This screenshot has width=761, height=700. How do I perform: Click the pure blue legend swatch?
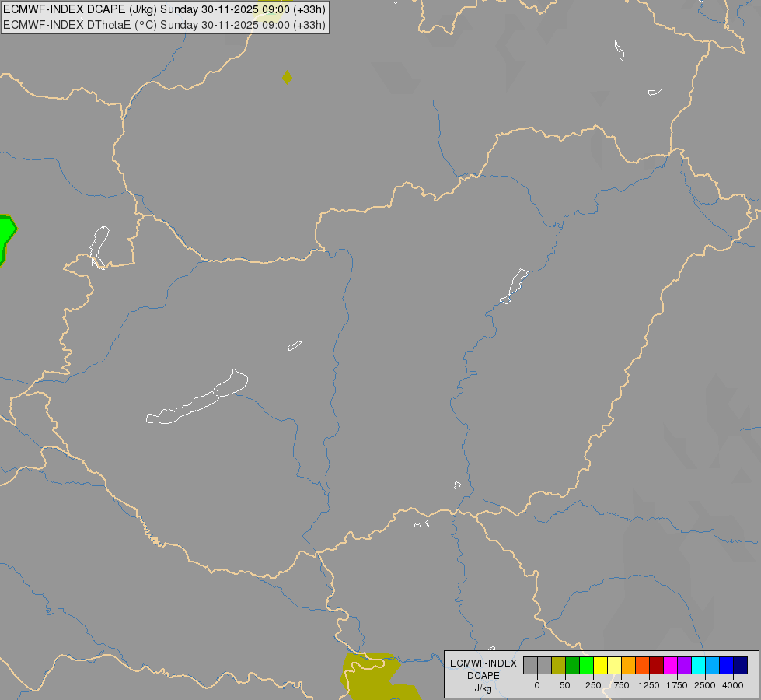[x=727, y=665]
